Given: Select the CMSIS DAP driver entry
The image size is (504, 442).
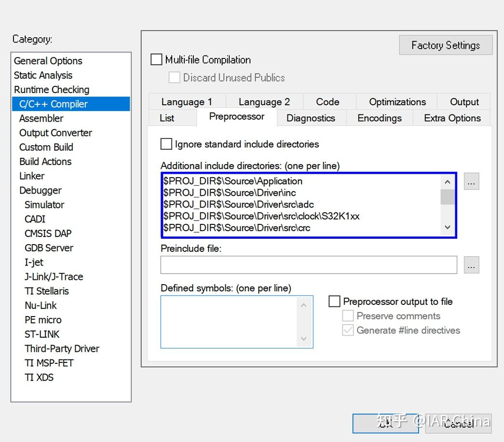Looking at the screenshot, I should (48, 233).
